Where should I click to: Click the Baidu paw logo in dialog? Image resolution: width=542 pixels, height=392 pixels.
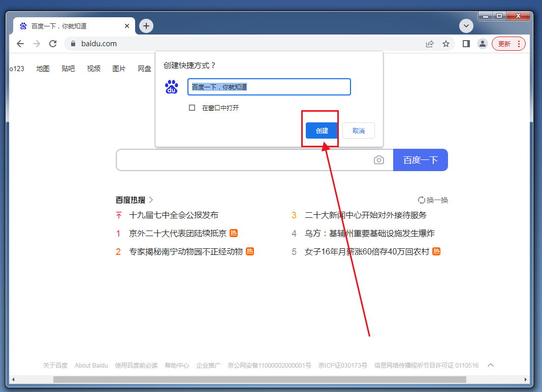tap(172, 87)
